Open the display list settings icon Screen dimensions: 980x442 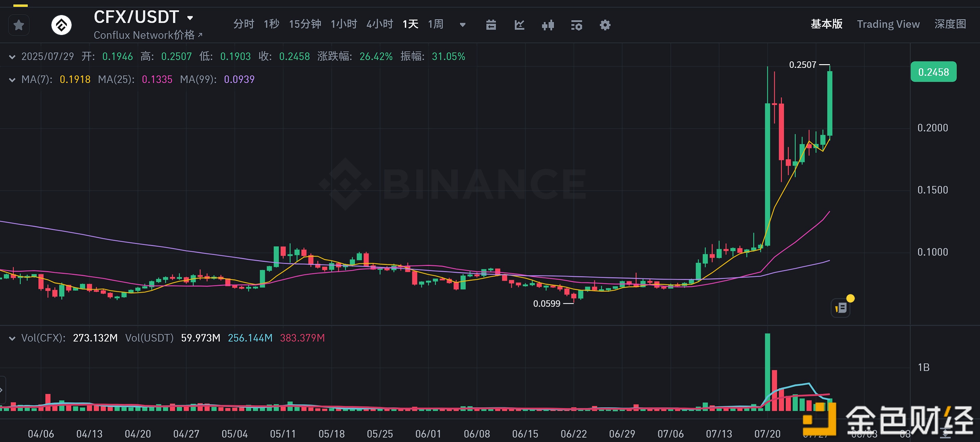click(x=576, y=25)
